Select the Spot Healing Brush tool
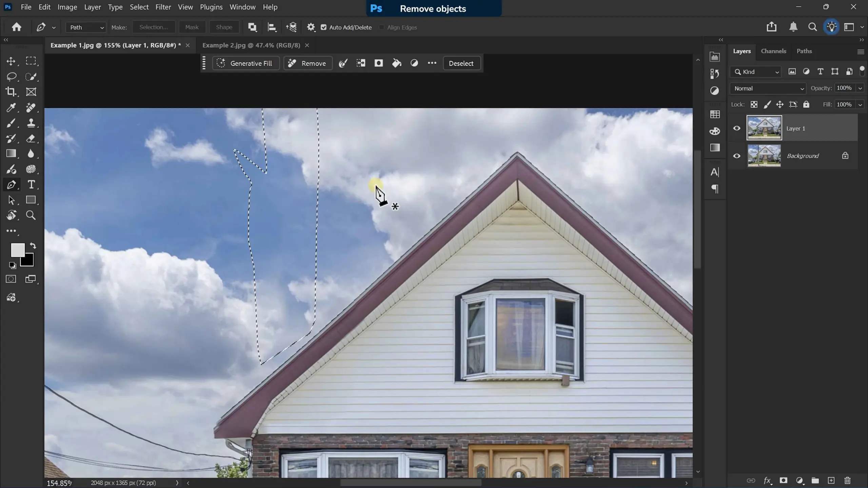Viewport: 868px width, 488px height. pos(31,107)
